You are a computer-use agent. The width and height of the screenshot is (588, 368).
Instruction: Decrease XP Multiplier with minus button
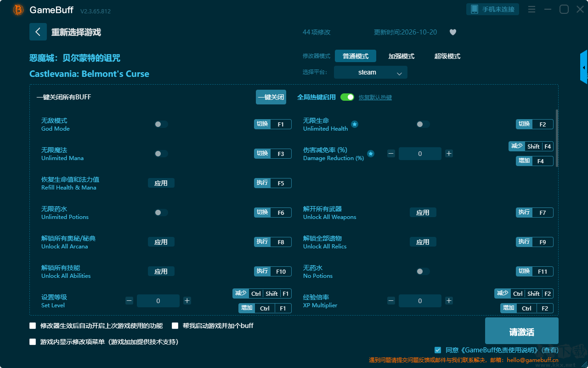[x=391, y=301]
